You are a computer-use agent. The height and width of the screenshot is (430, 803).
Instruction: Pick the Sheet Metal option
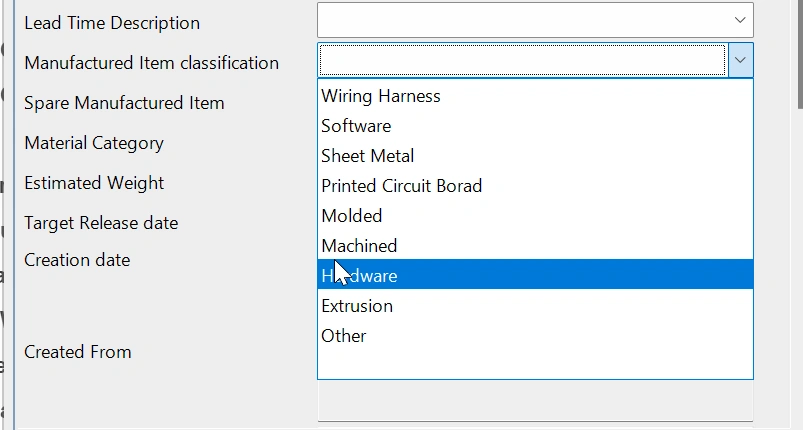[x=367, y=156]
